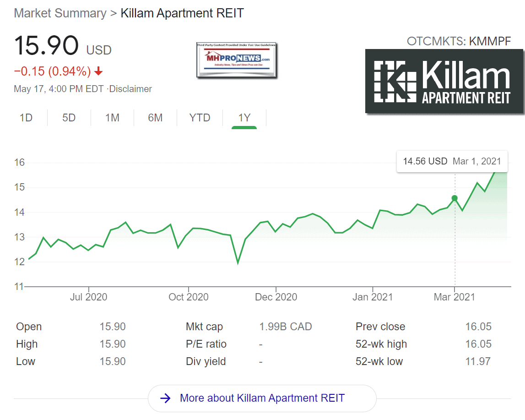Select the YTD chart tab

(x=200, y=118)
